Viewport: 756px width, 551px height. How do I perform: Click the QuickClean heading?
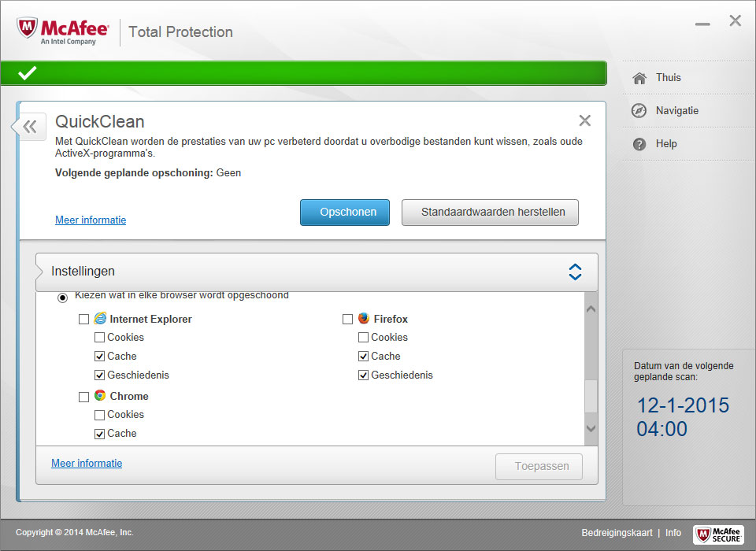(100, 121)
